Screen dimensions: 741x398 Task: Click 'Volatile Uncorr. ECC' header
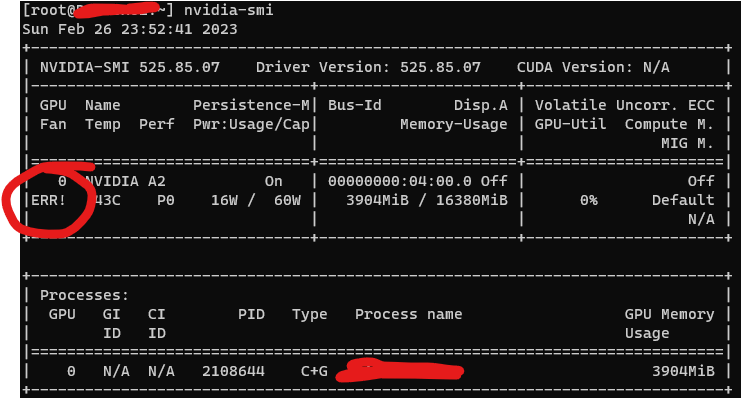point(624,105)
